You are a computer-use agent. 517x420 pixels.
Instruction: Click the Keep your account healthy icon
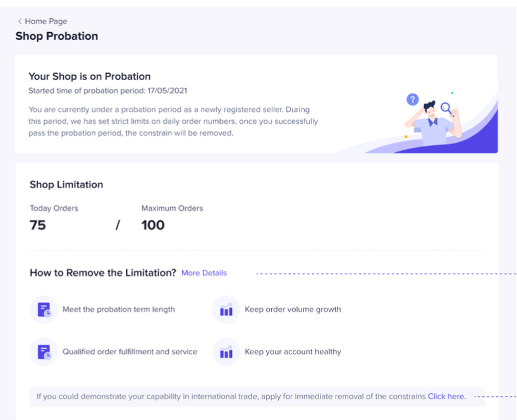(x=226, y=352)
